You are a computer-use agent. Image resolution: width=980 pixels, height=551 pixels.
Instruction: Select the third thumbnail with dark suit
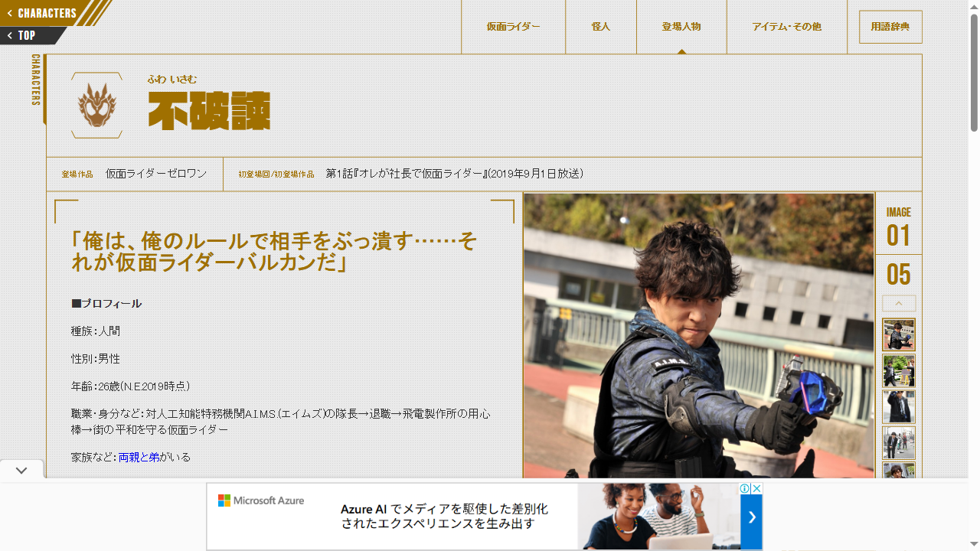(899, 407)
